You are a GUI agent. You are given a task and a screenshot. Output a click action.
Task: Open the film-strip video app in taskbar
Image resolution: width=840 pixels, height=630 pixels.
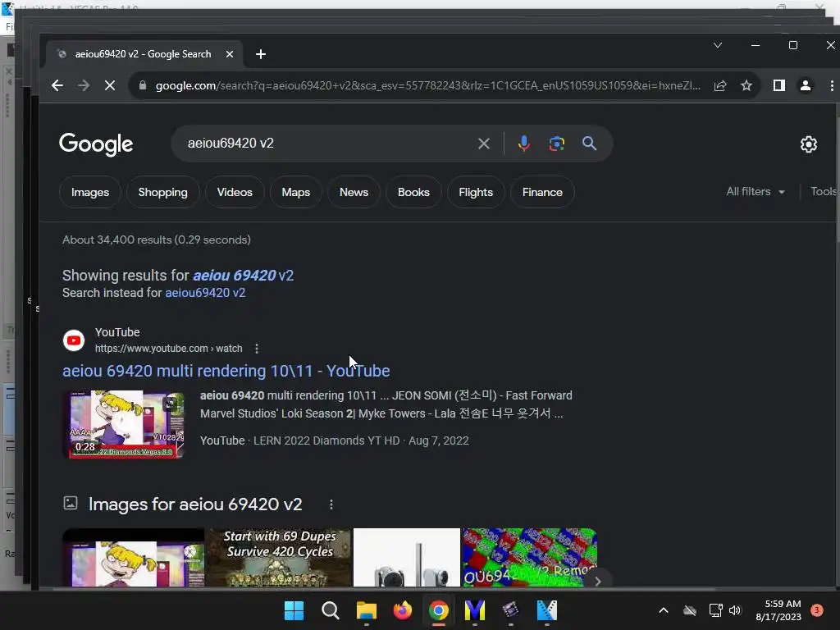510,610
